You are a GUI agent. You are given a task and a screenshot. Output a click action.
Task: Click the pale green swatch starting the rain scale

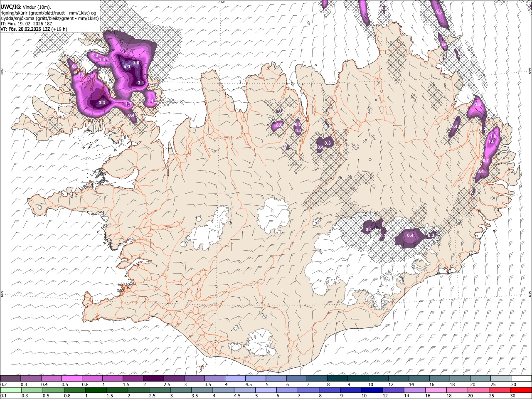[x=11, y=390]
